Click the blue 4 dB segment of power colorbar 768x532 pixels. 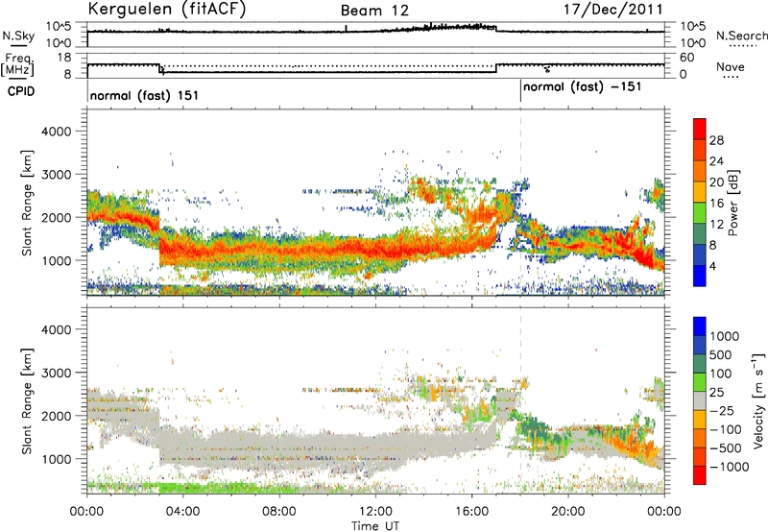coord(700,276)
